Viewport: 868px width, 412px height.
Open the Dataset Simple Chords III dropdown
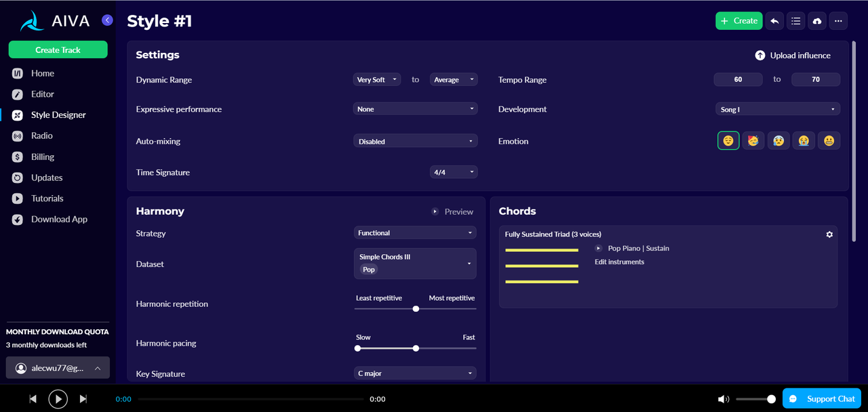click(x=415, y=264)
